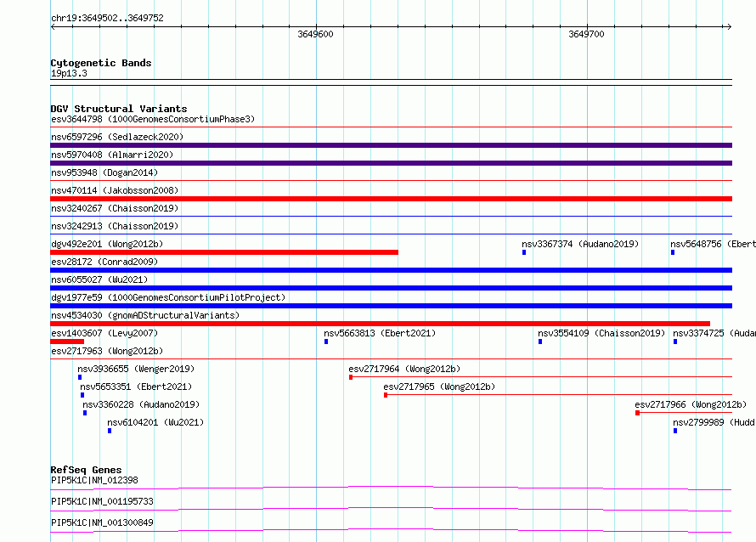Click the 3649600 ruler position label
Image resolution: width=756 pixels, height=542 pixels.
coord(315,34)
